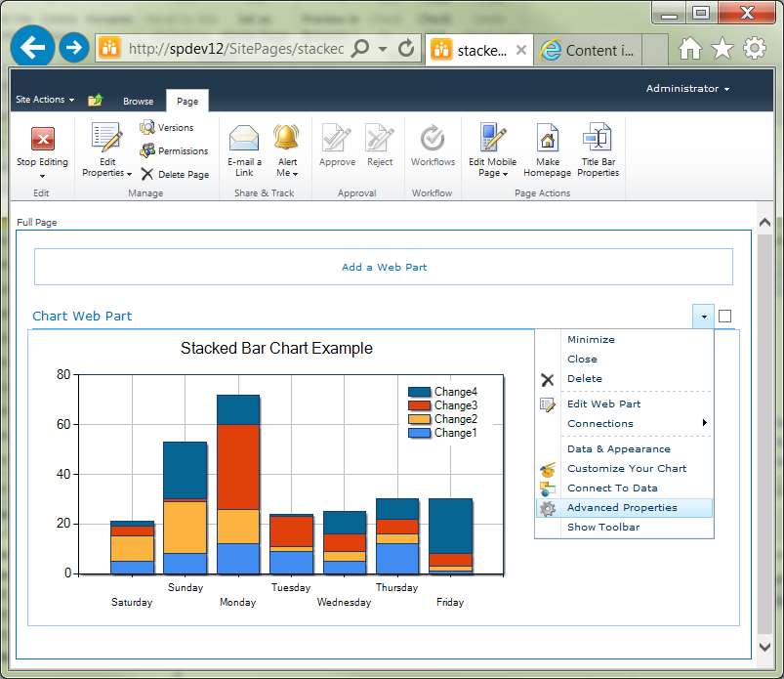This screenshot has width=784, height=679.
Task: Expand the Alert Me dropdown arrow
Action: (x=296, y=174)
